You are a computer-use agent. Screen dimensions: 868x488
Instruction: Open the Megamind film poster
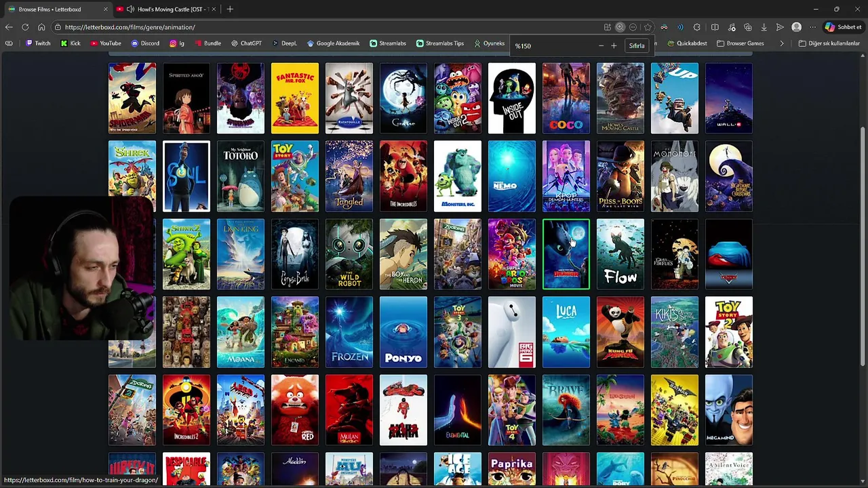[x=729, y=410]
